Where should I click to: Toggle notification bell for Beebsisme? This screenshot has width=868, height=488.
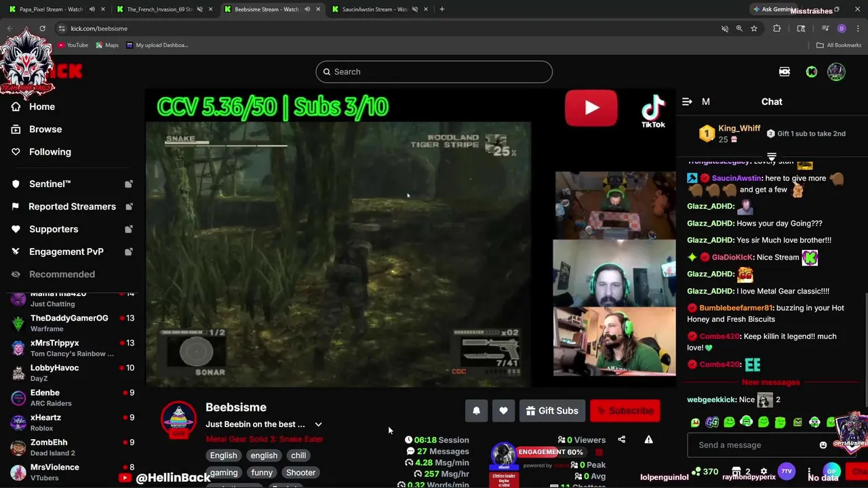tap(476, 411)
